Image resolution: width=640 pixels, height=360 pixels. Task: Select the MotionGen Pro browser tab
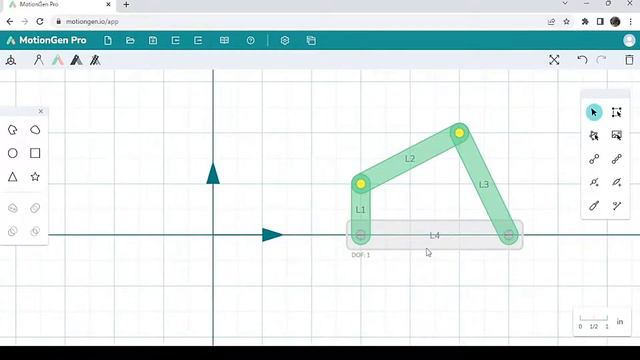tap(59, 4)
